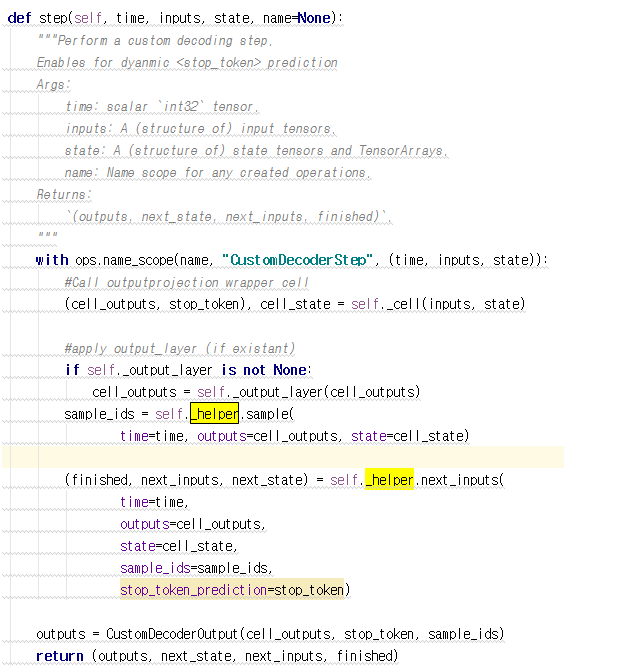Click 'inputs: A (structure of) input tensors.' line

200,128
